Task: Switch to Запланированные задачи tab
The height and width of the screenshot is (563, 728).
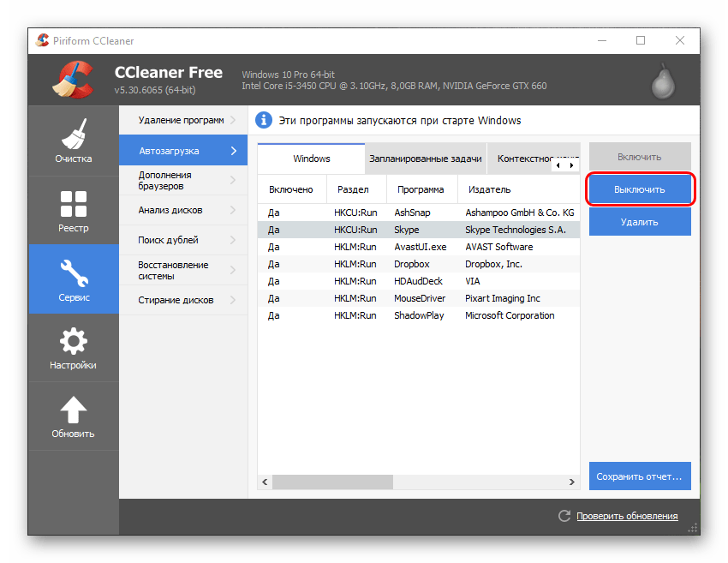Action: tap(426, 159)
